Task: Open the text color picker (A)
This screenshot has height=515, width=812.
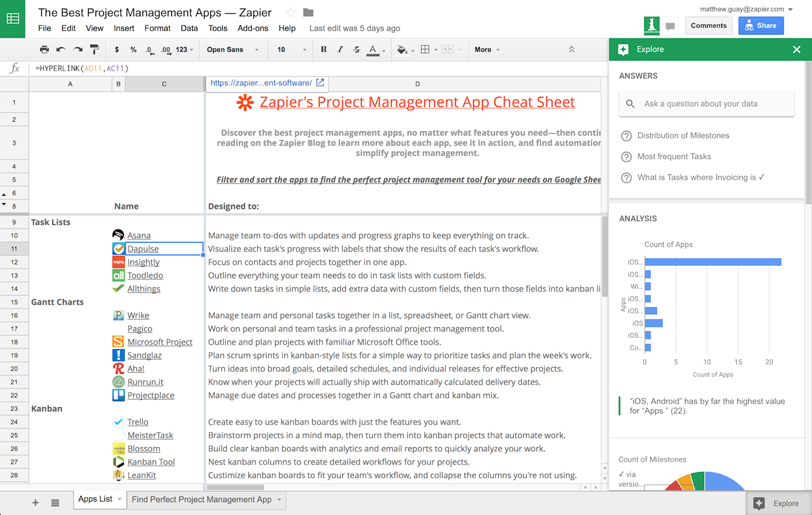Action: [x=373, y=50]
